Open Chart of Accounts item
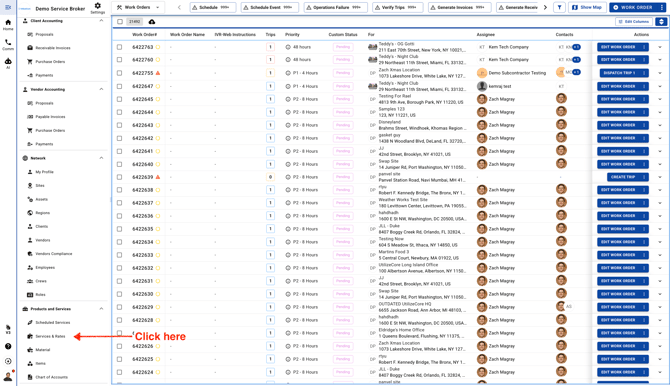Viewport: 670px width, 386px height. point(51,377)
